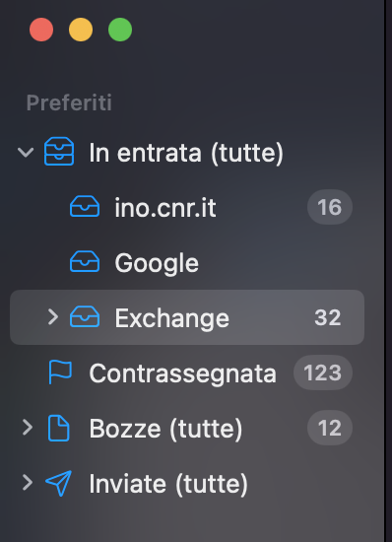The width and height of the screenshot is (392, 542).
Task: Click the ino.cnr.it inbox tray icon
Action: (x=85, y=206)
